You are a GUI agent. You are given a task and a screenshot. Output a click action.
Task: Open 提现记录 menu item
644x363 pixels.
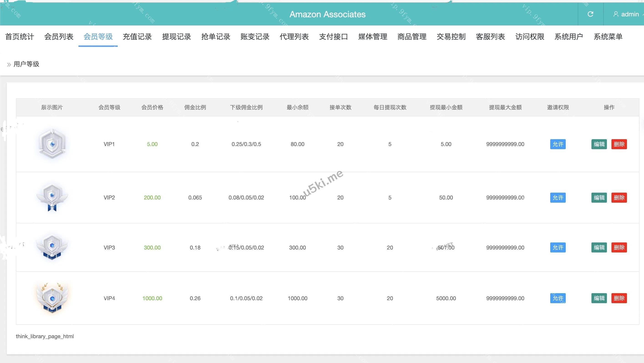[x=177, y=37]
